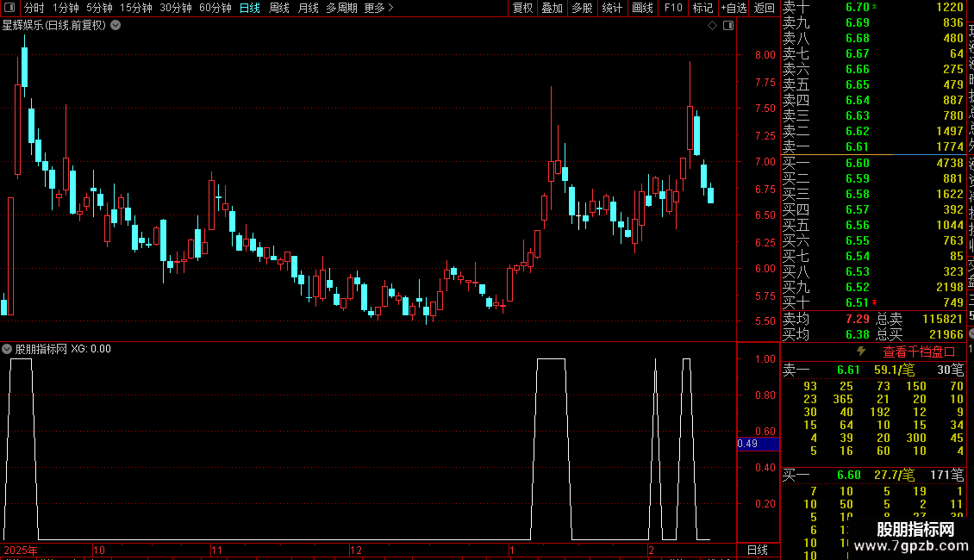Select the 日线 daily chart tab
The width and height of the screenshot is (974, 560).
click(250, 8)
